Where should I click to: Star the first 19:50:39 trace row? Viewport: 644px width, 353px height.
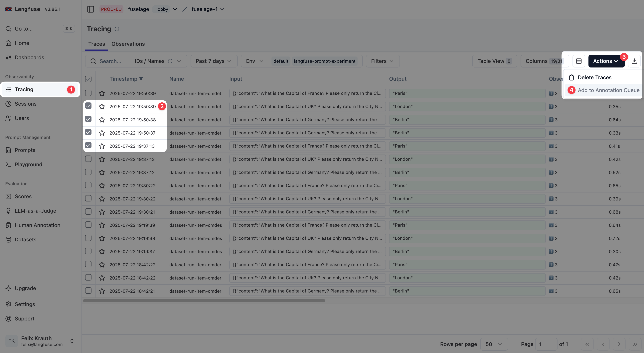click(x=102, y=93)
